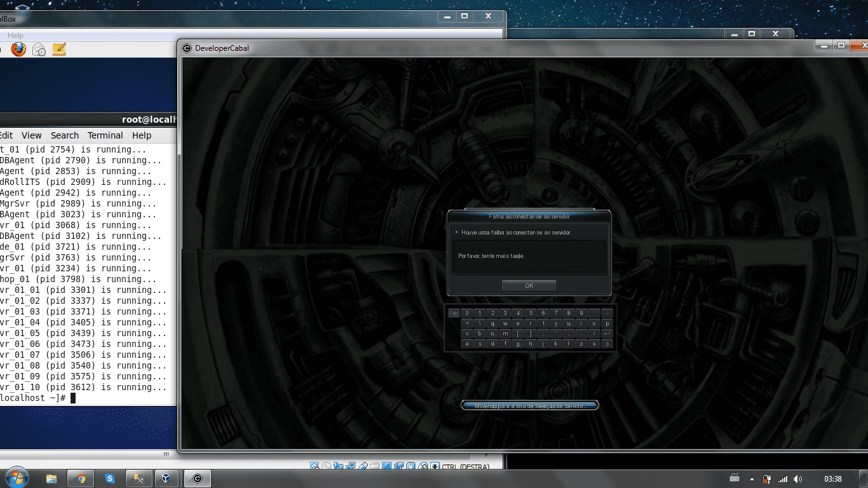Select the line 'MgrSvr (pid 2989) is running...'
Image resolution: width=868 pixels, height=488 pixels.
78,203
